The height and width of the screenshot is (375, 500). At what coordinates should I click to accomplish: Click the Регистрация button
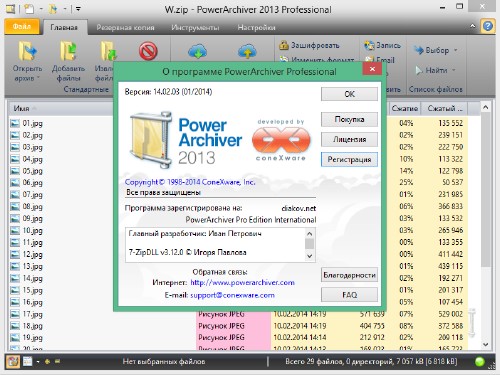[349, 159]
